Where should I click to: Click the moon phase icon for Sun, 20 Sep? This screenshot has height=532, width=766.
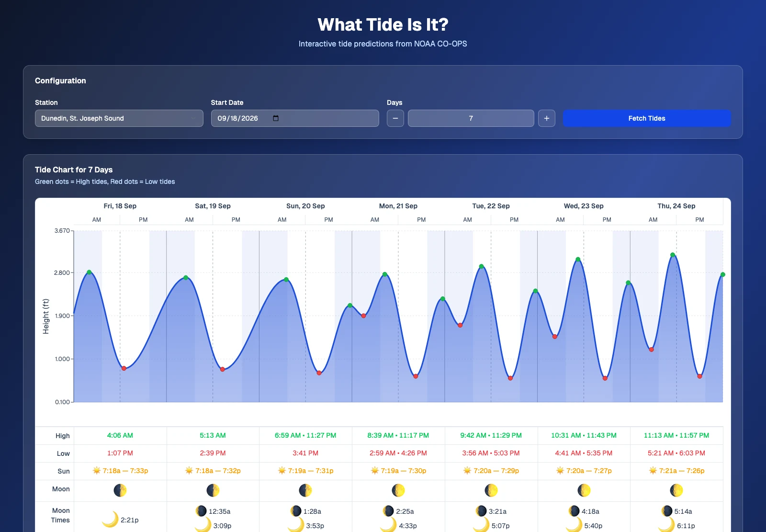[x=305, y=490]
